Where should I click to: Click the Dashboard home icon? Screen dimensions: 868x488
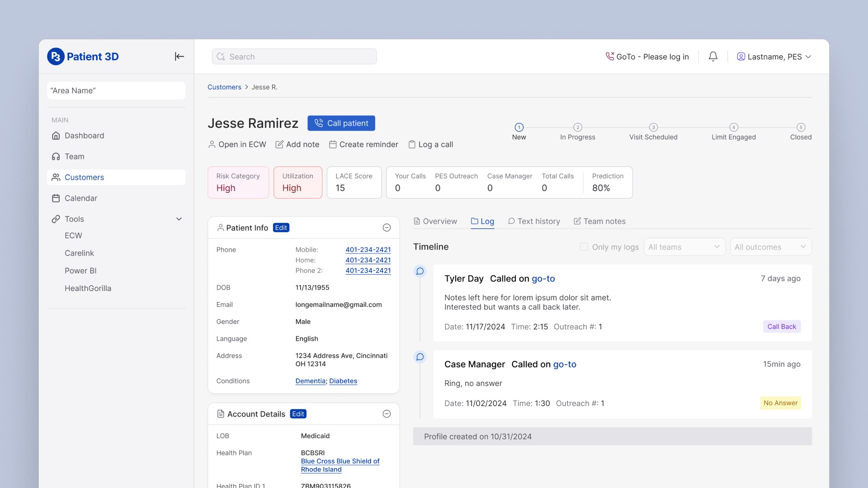pos(56,136)
